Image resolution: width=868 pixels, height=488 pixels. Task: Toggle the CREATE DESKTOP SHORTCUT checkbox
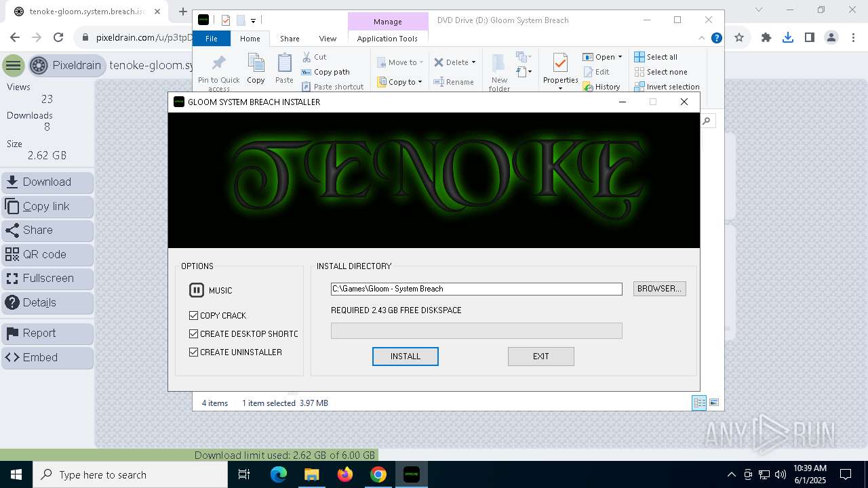tap(194, 333)
